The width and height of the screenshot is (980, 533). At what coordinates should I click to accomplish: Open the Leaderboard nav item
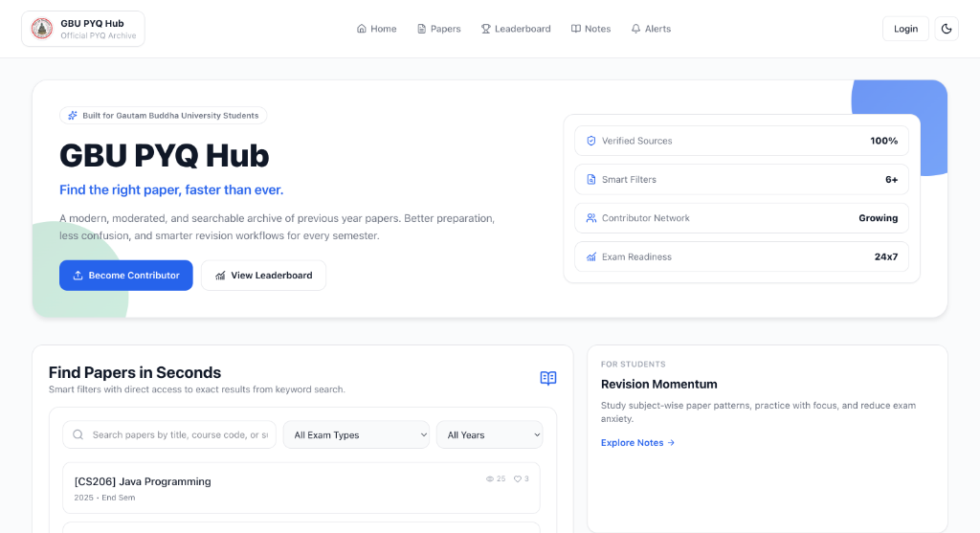click(x=516, y=29)
